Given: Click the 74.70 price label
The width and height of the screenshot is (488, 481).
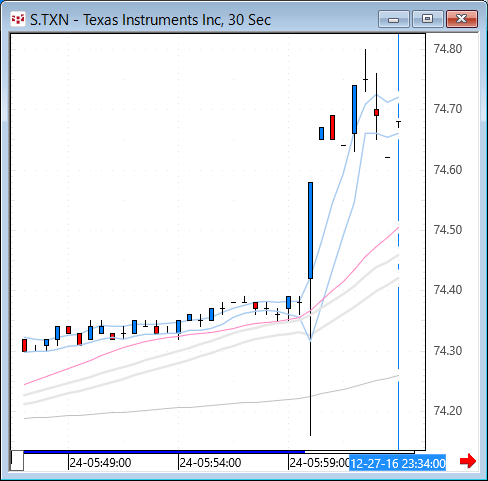Looking at the screenshot, I should pyautogui.click(x=448, y=109).
